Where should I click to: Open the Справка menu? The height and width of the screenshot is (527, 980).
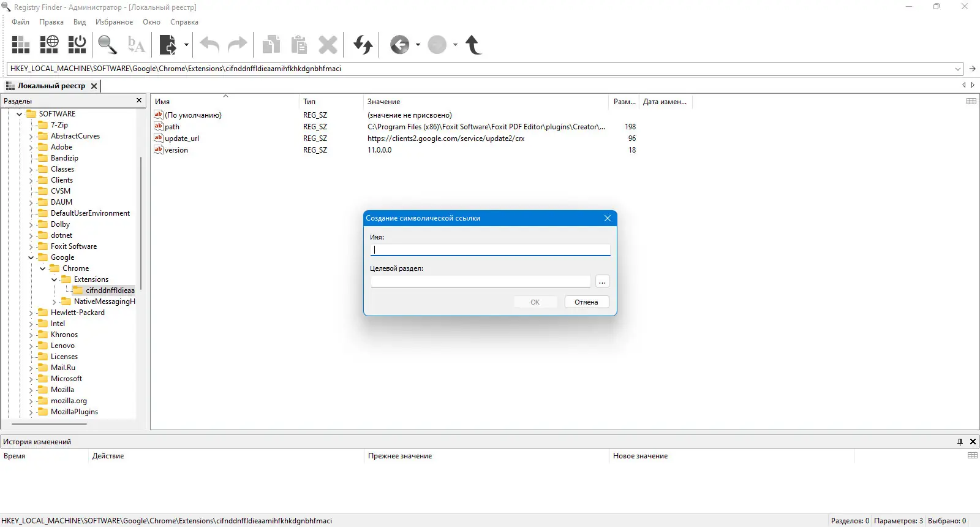coord(184,22)
